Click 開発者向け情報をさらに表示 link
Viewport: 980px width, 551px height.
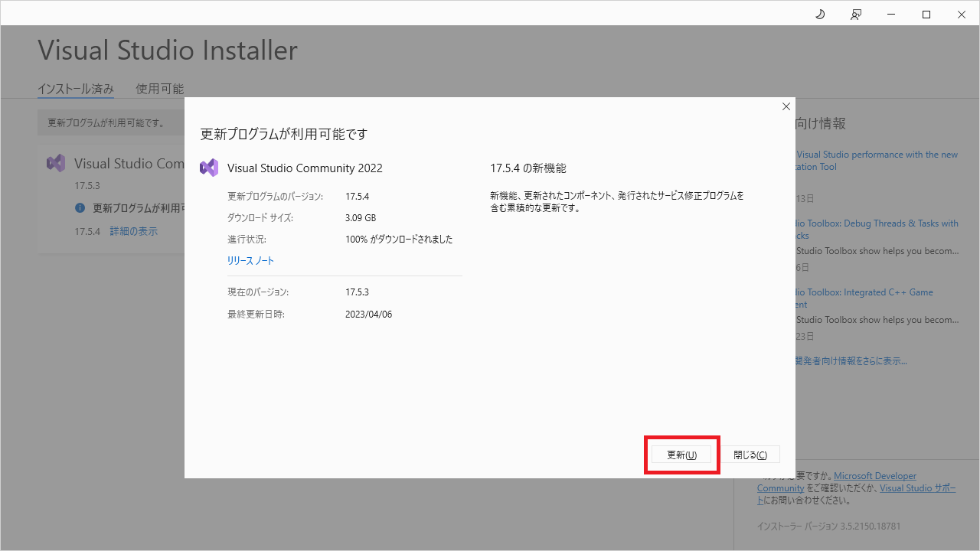pos(850,360)
